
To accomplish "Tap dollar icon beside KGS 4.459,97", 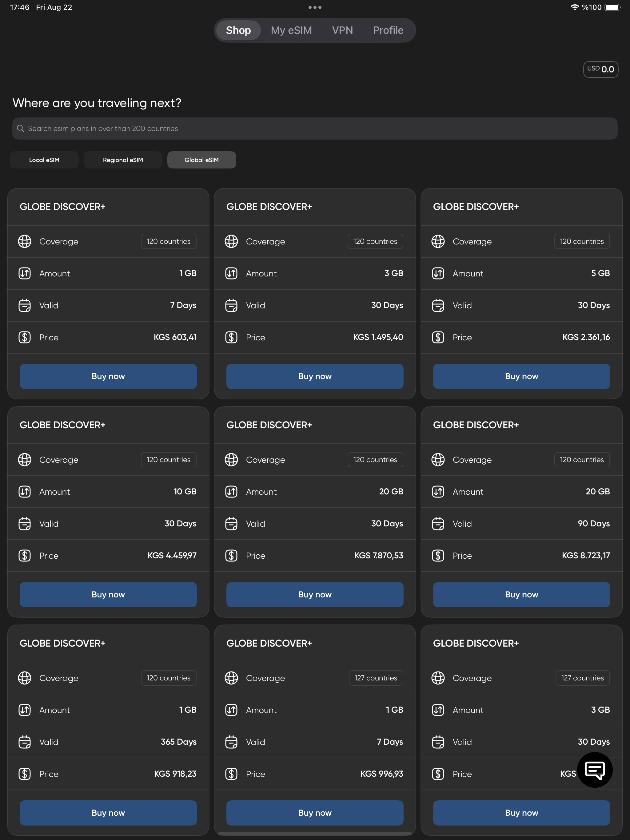I will click(25, 556).
